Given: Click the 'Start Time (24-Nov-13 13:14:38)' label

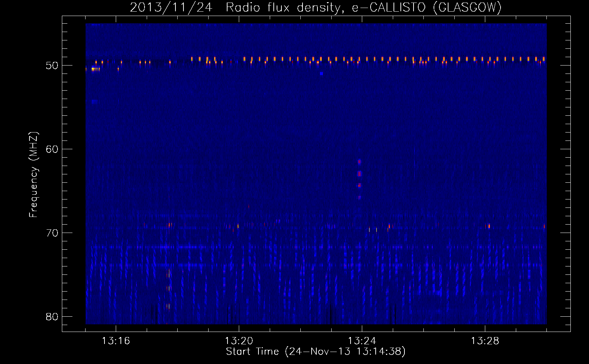Looking at the screenshot, I should [x=316, y=352].
